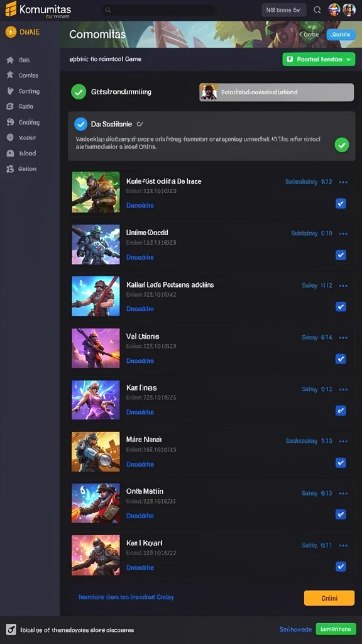Image resolution: width=362 pixels, height=644 pixels.
Task: Click the puzzle icon beside Gaitors
Action: [10, 169]
